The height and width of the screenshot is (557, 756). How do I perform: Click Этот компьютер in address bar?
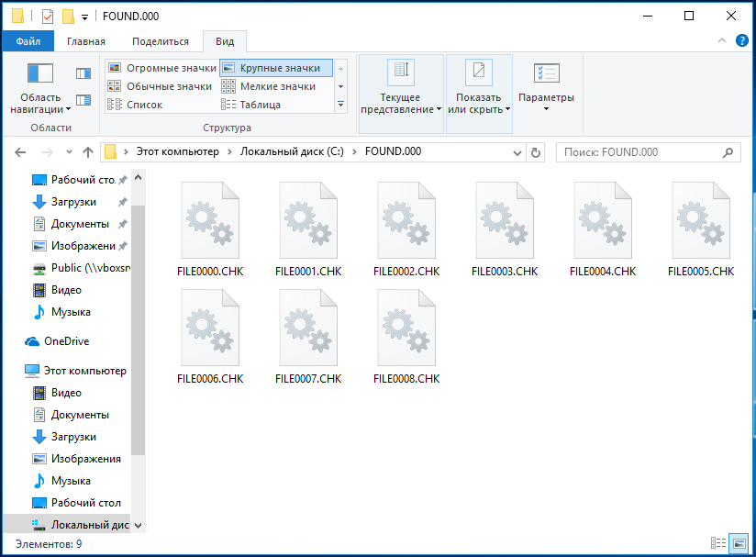point(177,151)
